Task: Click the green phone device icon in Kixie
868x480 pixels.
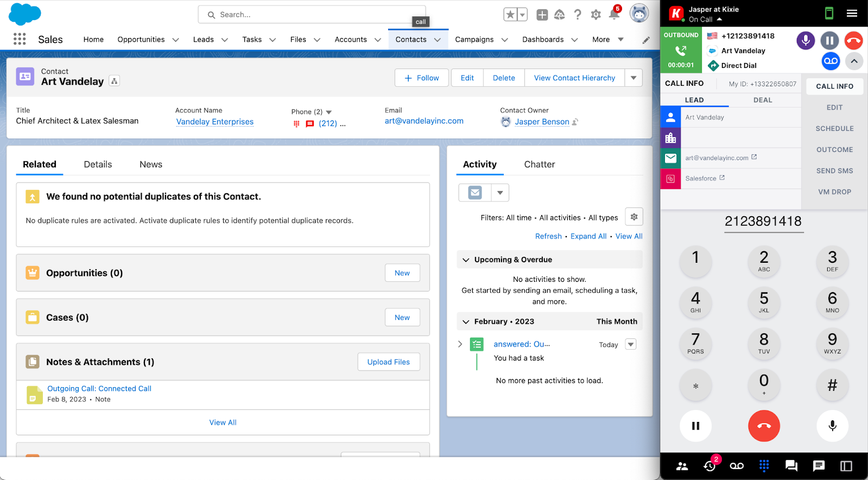Action: tap(829, 14)
